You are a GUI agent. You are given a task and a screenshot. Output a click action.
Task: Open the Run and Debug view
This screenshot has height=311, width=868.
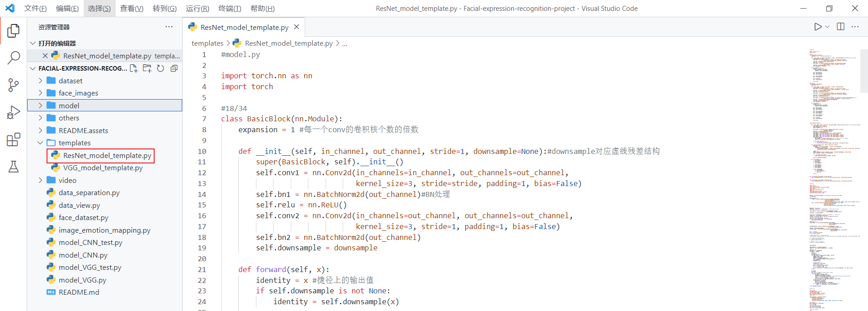pyautogui.click(x=14, y=112)
